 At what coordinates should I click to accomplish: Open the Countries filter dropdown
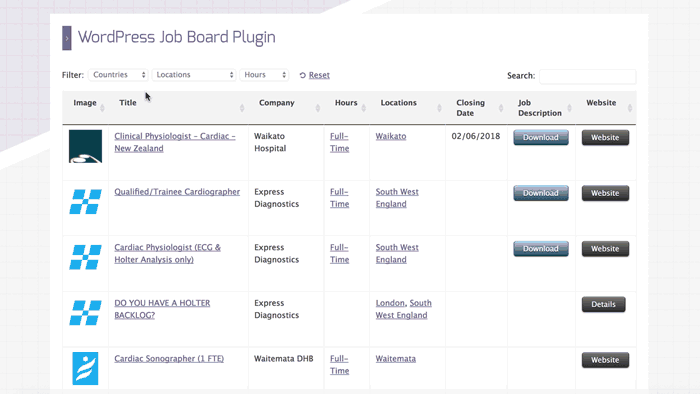118,75
